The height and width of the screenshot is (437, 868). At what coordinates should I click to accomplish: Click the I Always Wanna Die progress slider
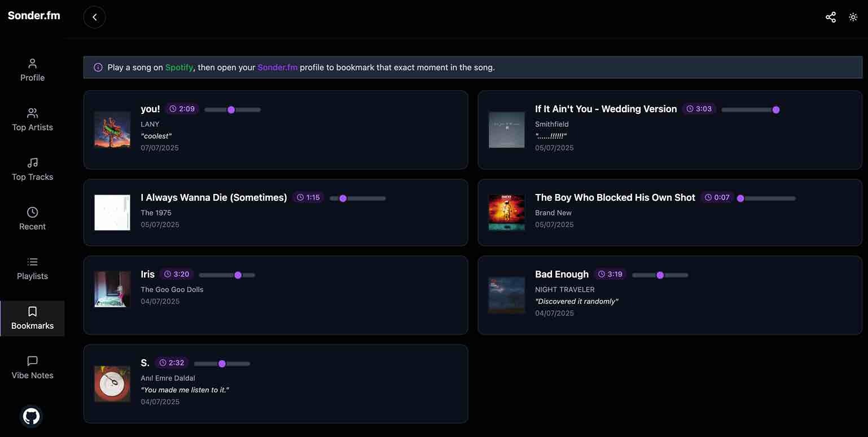358,198
